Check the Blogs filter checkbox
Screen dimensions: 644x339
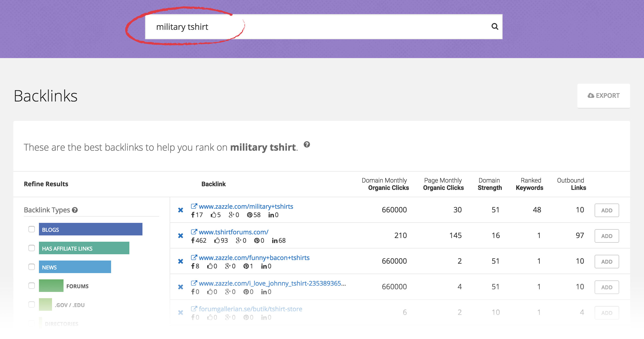tap(32, 229)
